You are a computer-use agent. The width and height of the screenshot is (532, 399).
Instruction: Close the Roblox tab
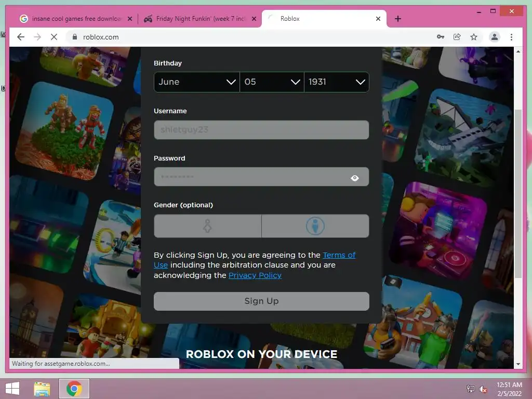point(378,19)
